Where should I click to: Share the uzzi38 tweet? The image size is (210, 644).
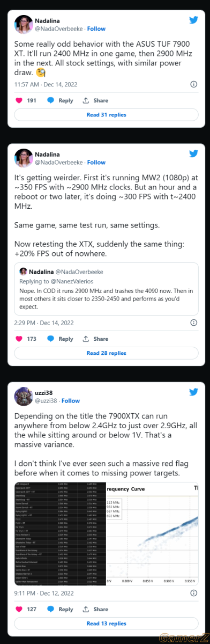point(95,609)
